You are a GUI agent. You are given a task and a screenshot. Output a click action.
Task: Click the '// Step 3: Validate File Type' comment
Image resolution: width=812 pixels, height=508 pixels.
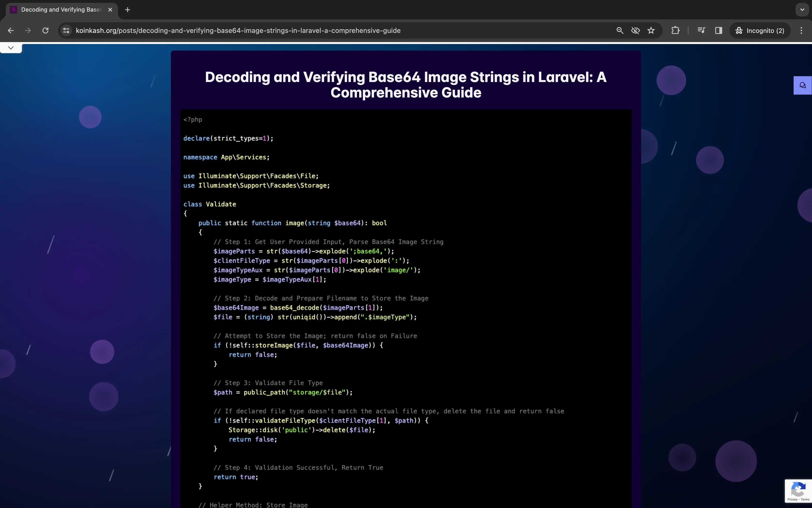click(x=268, y=383)
